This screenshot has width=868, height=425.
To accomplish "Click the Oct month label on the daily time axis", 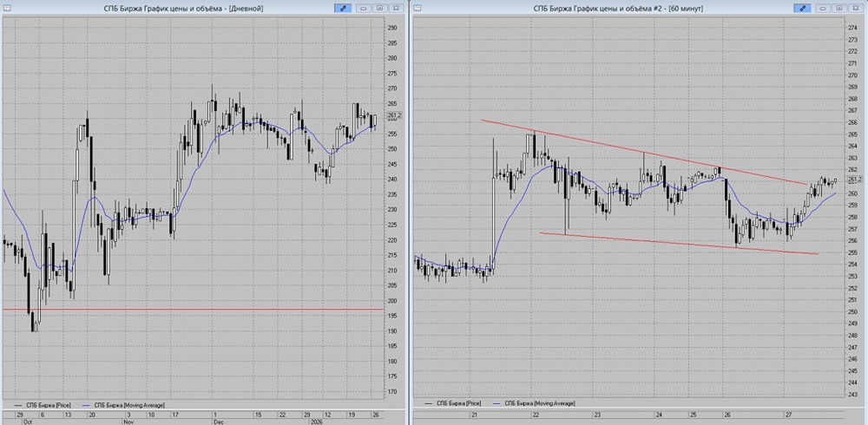I will pos(28,422).
